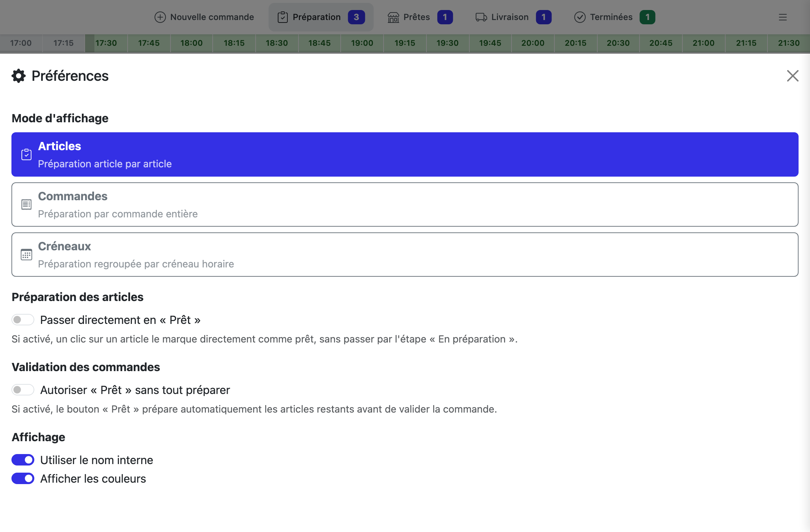Click the Livraison count badge
810x532 pixels.
click(x=544, y=17)
